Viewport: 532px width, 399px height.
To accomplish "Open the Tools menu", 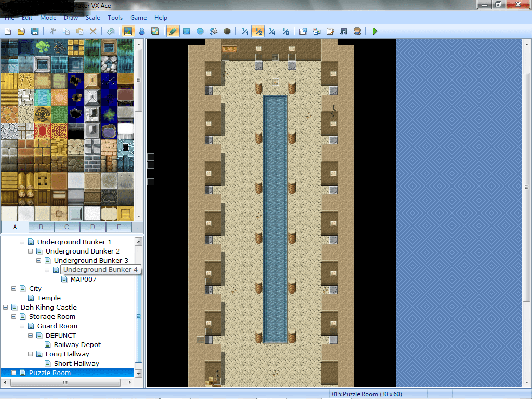I will click(115, 17).
